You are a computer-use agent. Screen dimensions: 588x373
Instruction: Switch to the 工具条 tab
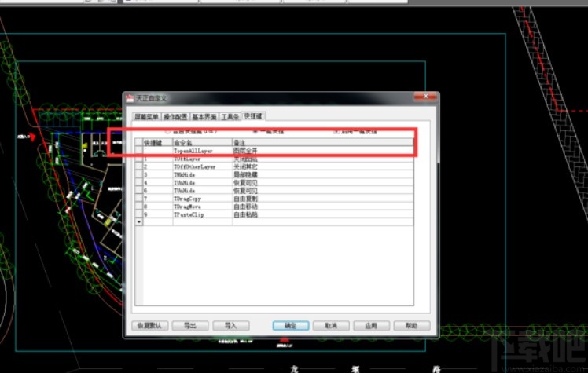[230, 116]
